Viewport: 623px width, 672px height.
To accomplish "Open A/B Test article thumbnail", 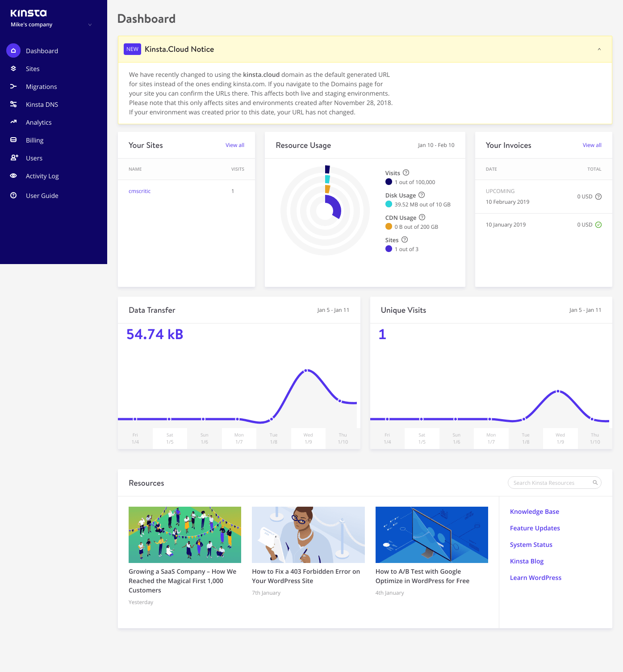I will tap(432, 535).
